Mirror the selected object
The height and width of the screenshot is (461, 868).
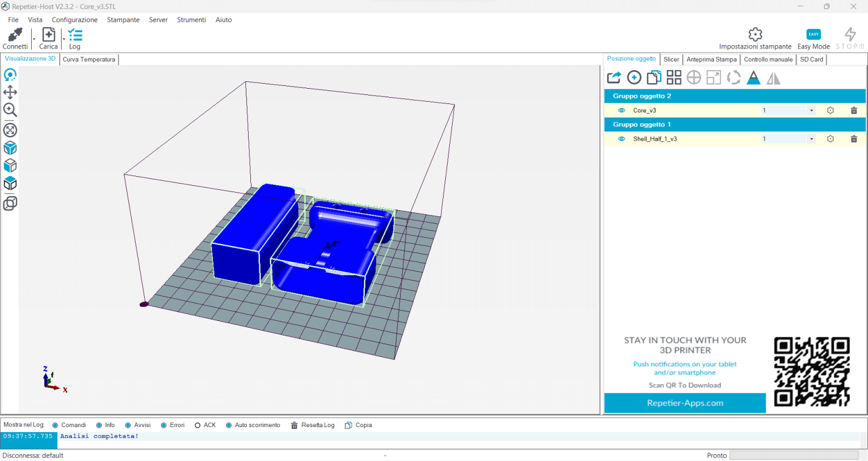click(774, 78)
